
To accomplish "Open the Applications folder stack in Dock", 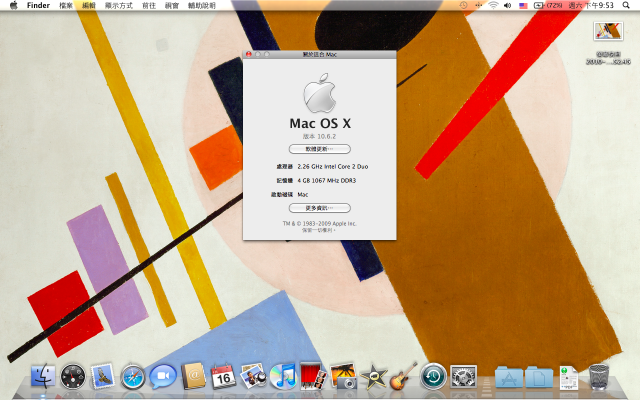I will coord(509,377).
